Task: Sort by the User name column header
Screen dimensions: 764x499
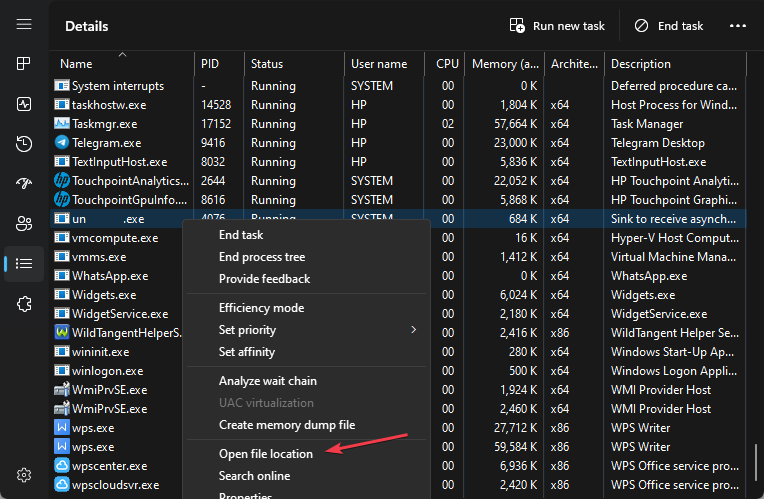Action: click(x=379, y=64)
